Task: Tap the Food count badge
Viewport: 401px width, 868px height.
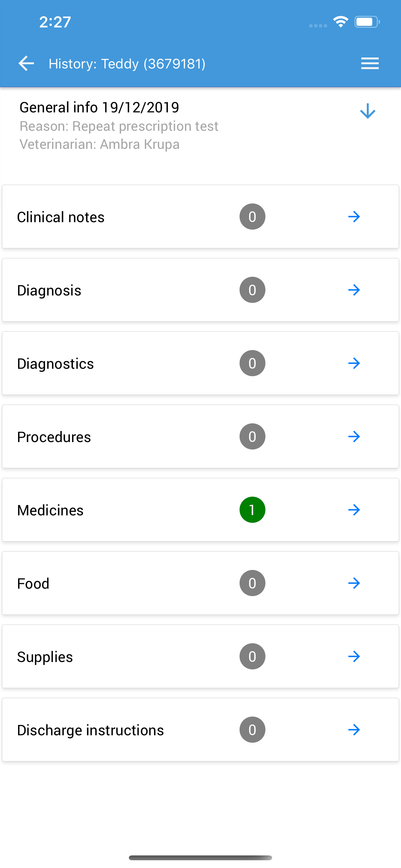Action: pos(252,583)
